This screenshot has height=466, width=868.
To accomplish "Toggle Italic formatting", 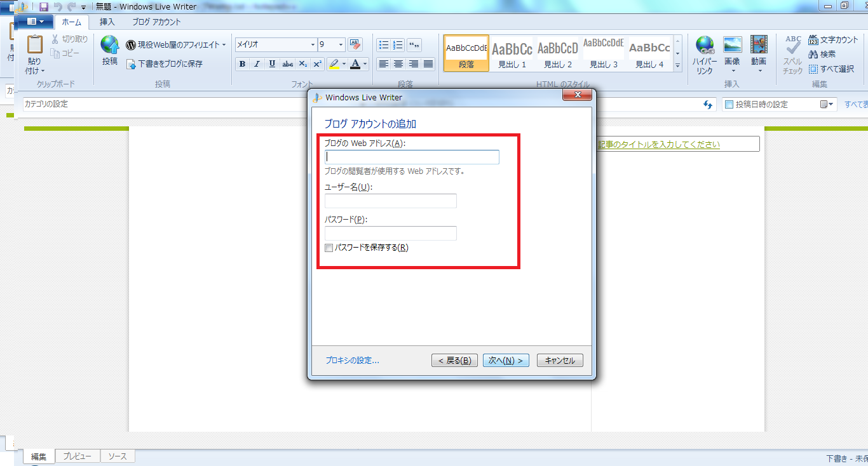I will (257, 63).
